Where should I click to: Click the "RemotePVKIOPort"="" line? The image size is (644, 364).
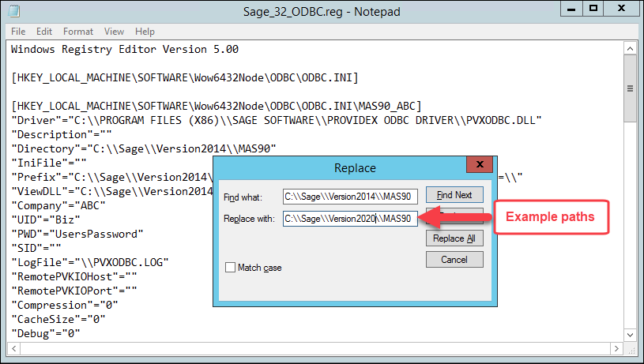pos(74,291)
